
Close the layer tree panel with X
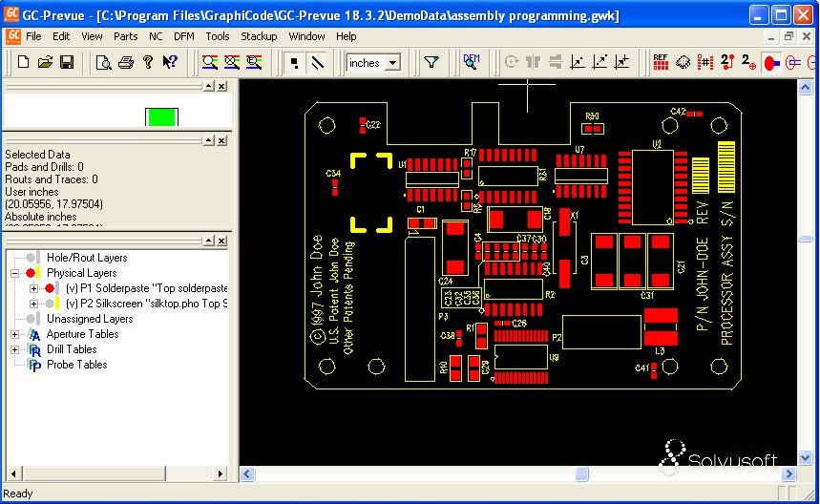point(221,241)
